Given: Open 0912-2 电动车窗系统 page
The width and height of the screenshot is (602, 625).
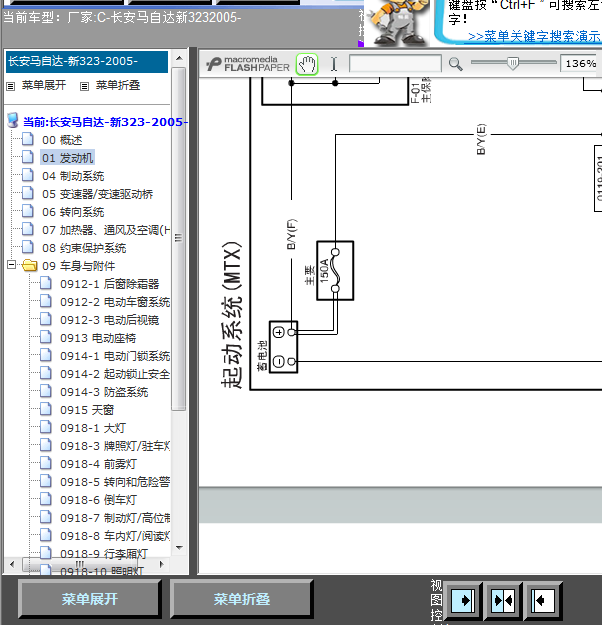Looking at the screenshot, I should pos(115,302).
